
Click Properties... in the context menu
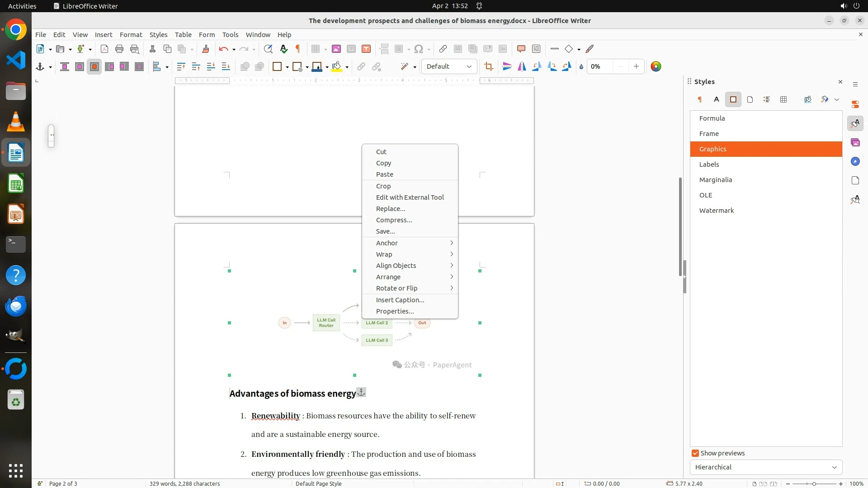pos(395,311)
